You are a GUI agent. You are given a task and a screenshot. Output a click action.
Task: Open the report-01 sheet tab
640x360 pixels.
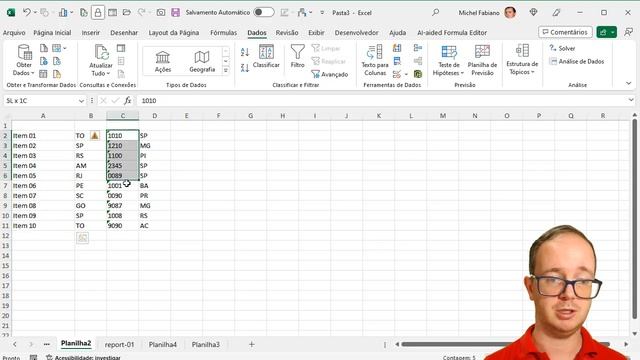pyautogui.click(x=119, y=344)
